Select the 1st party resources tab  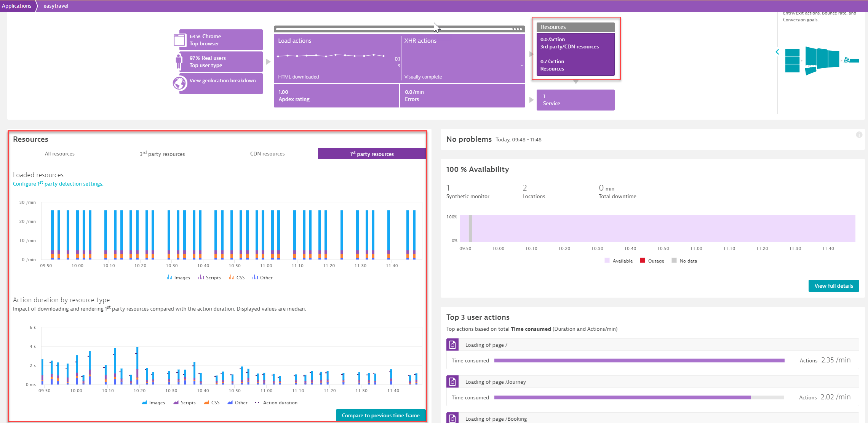pos(372,154)
